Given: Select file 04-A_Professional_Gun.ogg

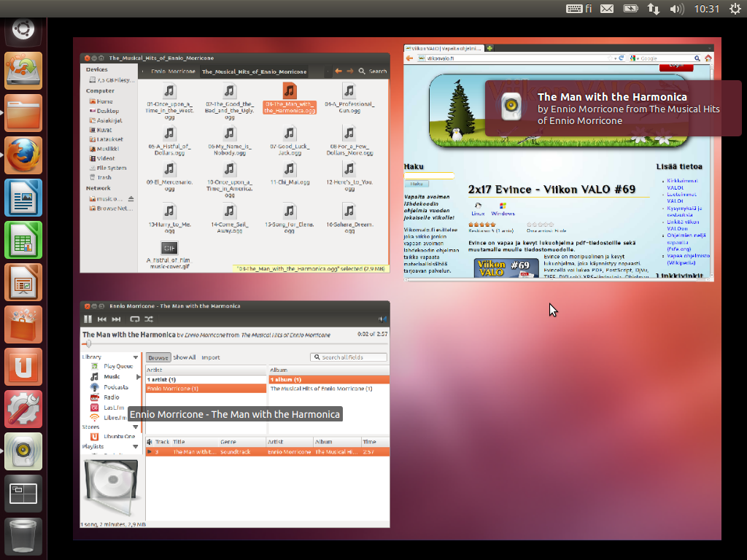Looking at the screenshot, I should pyautogui.click(x=349, y=98).
